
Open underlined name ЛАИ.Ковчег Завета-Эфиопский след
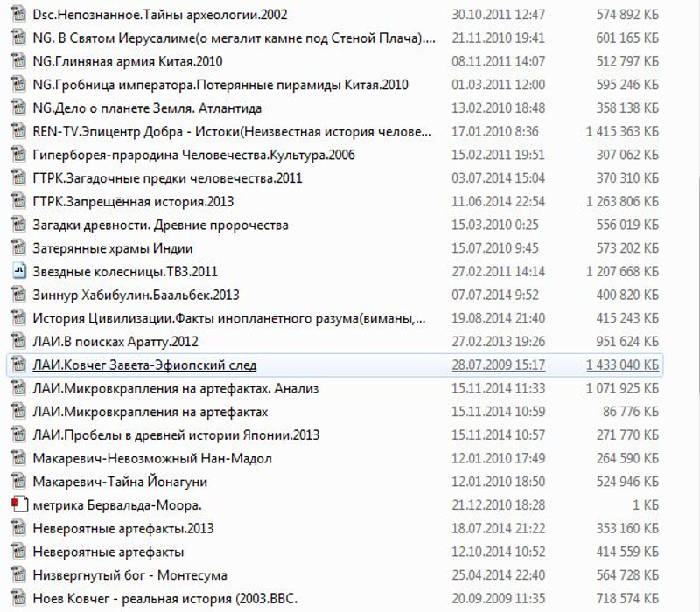coord(144,365)
